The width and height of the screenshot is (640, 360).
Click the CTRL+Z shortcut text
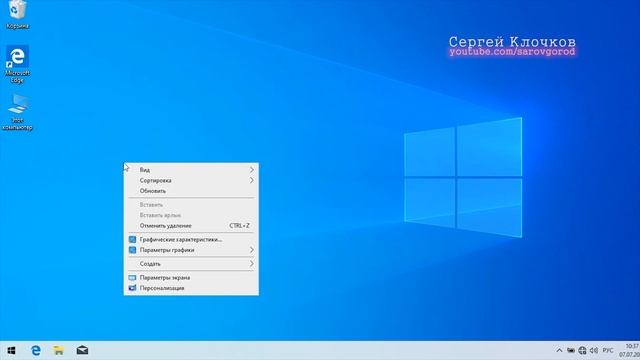(x=239, y=225)
